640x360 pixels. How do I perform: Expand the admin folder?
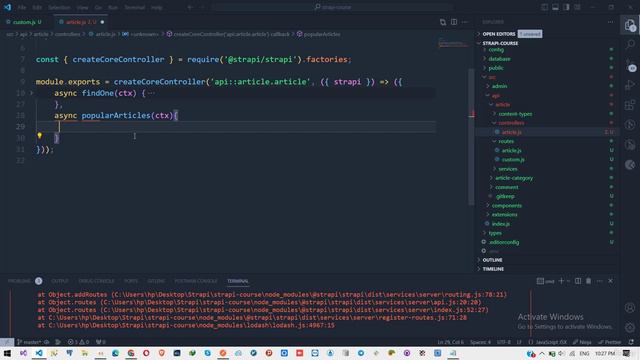(499, 86)
